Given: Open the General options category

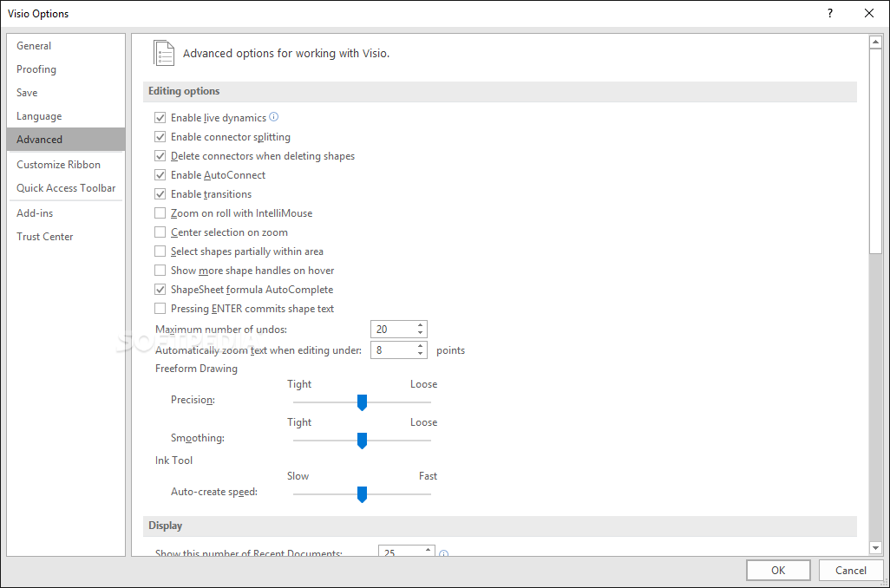Looking at the screenshot, I should coord(66,46).
